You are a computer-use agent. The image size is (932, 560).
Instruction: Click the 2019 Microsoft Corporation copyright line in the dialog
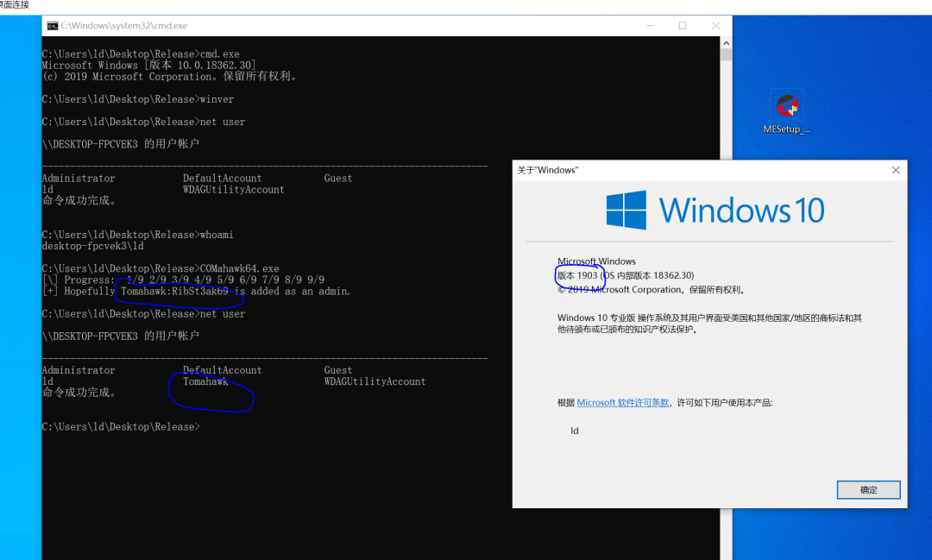tap(651, 290)
